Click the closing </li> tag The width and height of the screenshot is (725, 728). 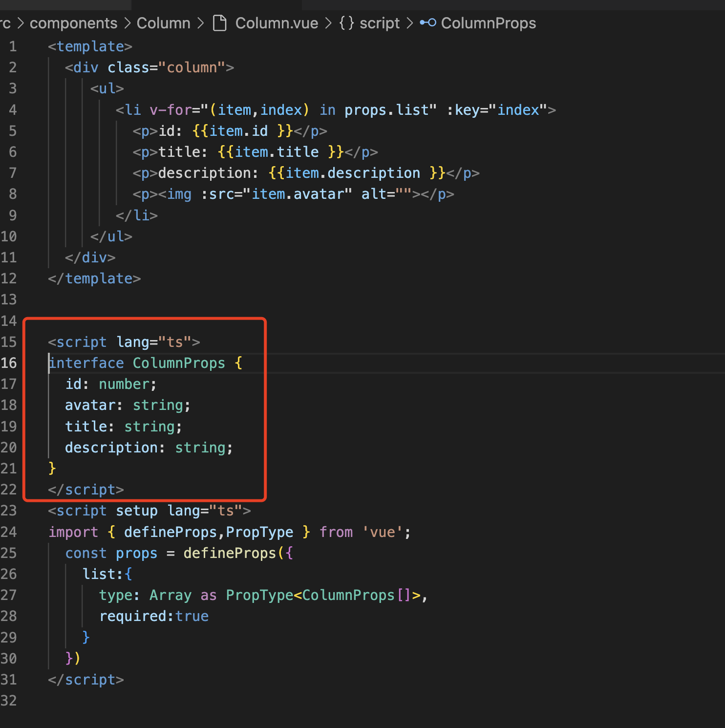tap(137, 215)
